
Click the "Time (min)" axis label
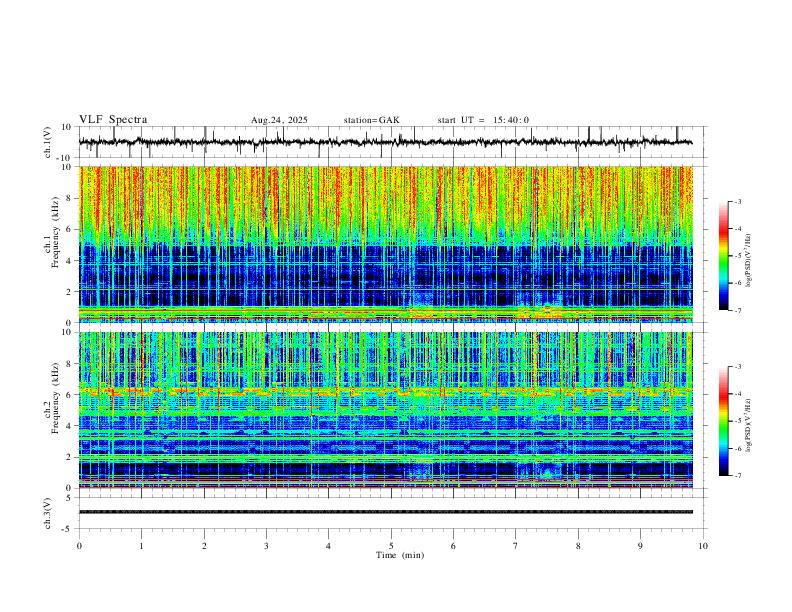click(x=400, y=555)
